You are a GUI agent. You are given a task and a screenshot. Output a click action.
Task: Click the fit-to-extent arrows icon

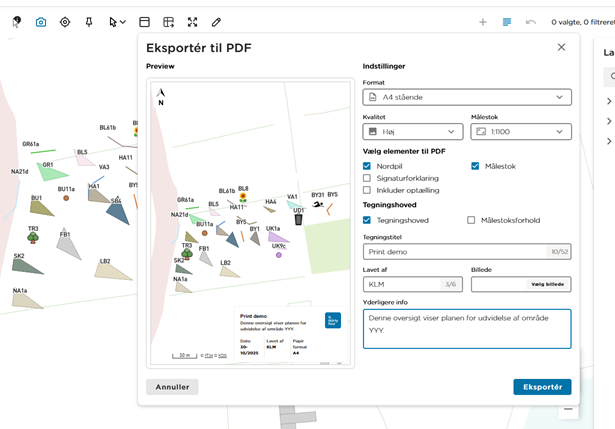pos(192,22)
